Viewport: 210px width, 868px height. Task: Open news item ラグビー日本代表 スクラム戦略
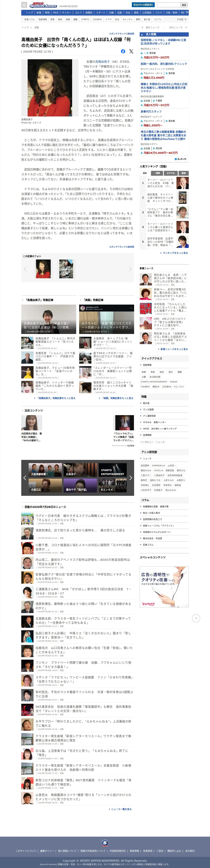tap(77, 519)
